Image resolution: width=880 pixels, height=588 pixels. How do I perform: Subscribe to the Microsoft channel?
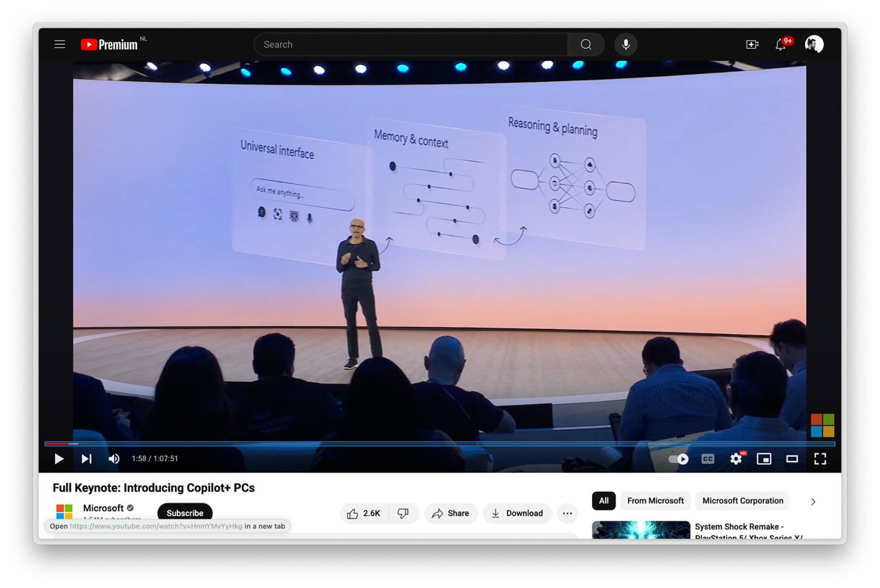click(185, 513)
